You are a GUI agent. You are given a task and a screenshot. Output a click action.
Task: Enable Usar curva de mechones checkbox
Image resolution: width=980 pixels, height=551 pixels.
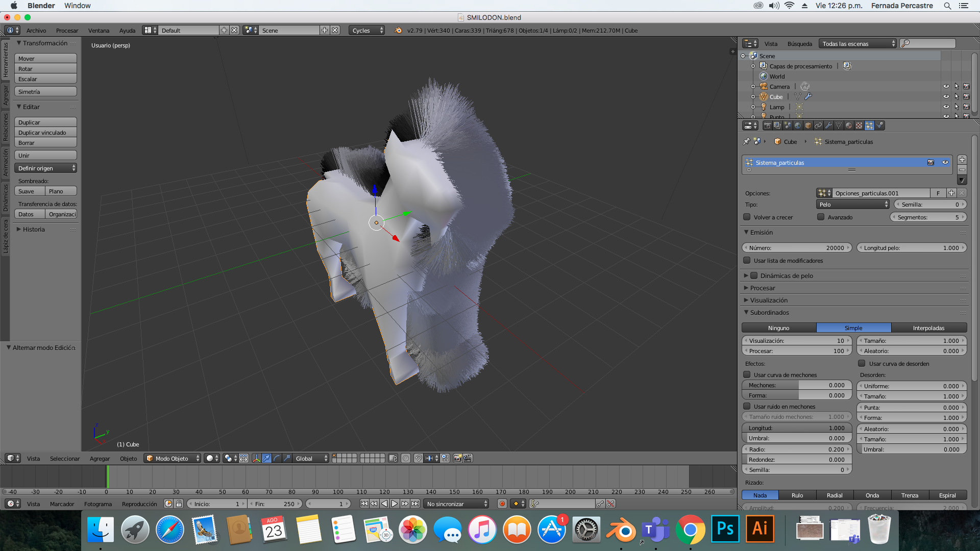click(747, 374)
